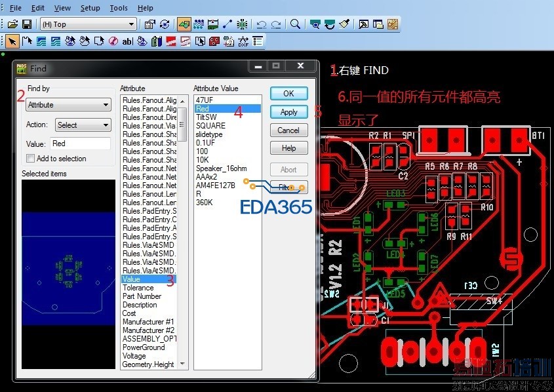This screenshot has width=554, height=392.
Task: Click the From Library books icon
Action: coord(157,42)
